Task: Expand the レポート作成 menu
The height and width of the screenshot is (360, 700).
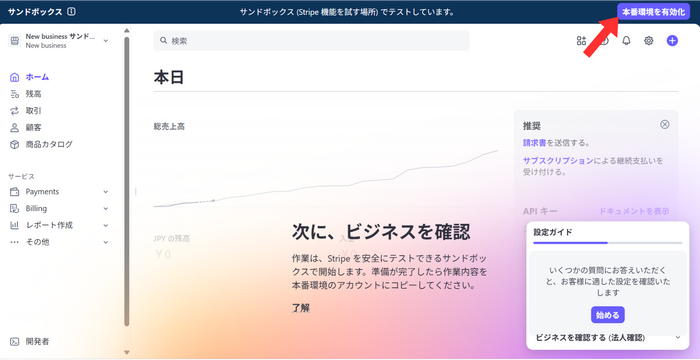Action: pos(59,225)
